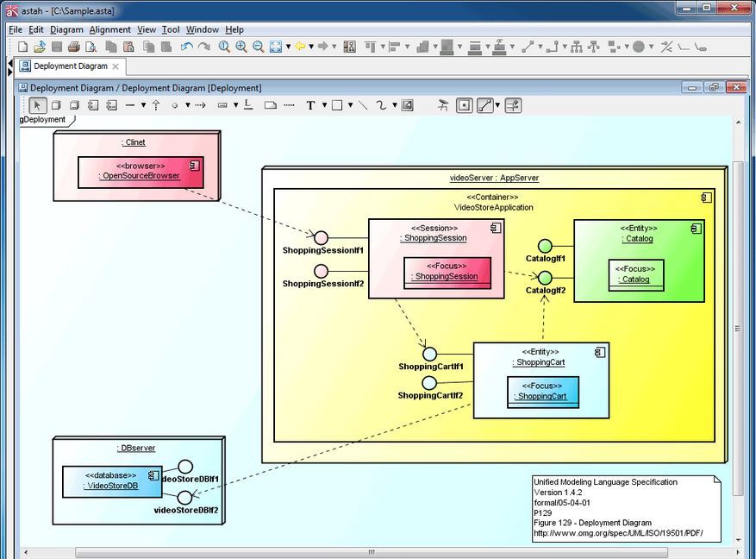Toggle the rightmost diagram toolbar mode button
The width and height of the screenshot is (756, 559).
(x=513, y=105)
